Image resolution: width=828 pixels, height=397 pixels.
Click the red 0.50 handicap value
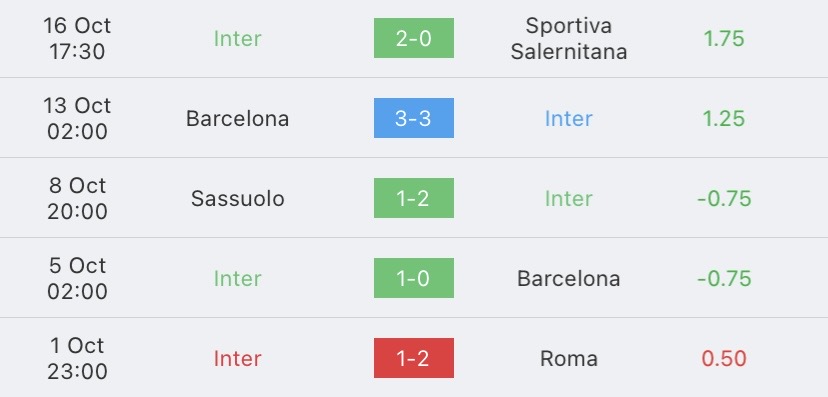tap(724, 358)
